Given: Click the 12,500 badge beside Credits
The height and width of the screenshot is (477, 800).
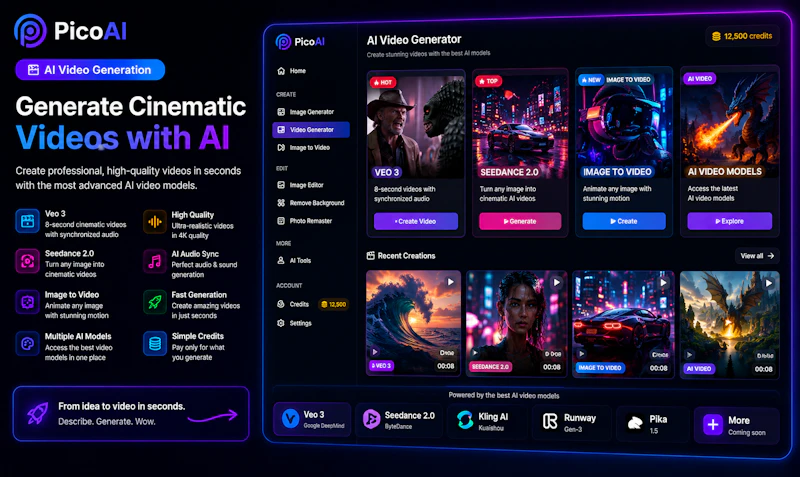Looking at the screenshot, I should [333, 305].
